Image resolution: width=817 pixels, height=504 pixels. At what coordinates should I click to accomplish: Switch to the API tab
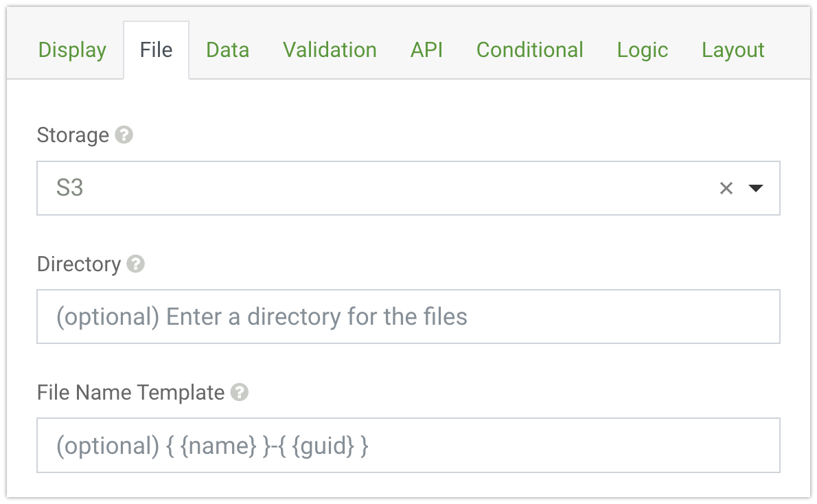point(426,50)
